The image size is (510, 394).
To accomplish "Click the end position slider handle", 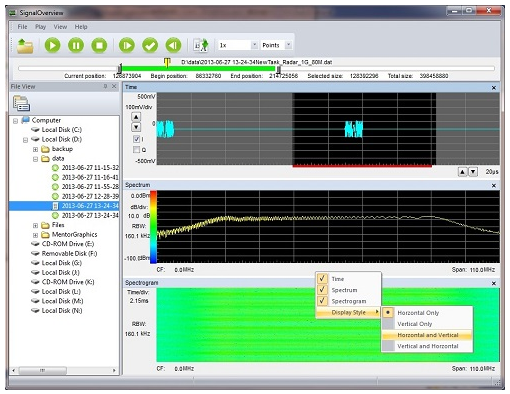I will coord(278,69).
